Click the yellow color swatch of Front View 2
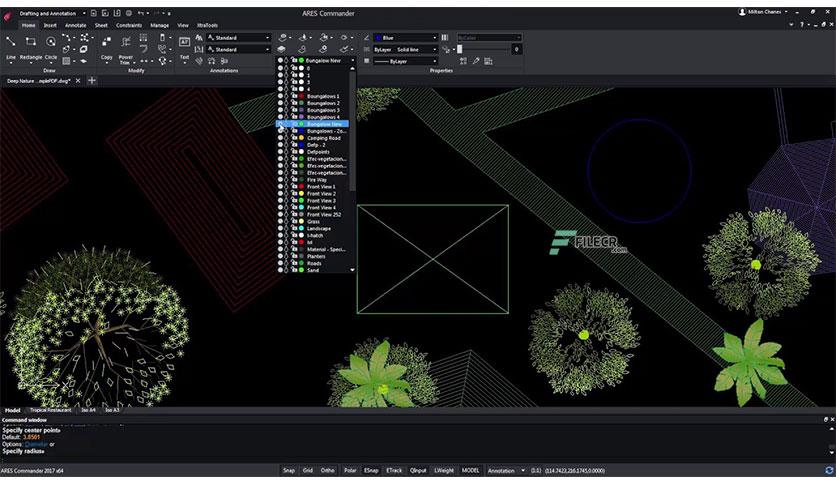836x484 pixels. point(301,193)
